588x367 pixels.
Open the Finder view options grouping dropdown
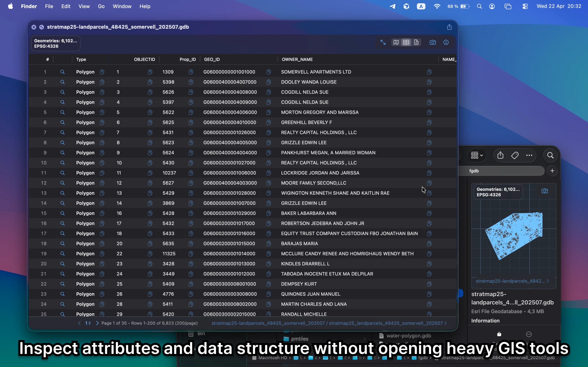pos(477,155)
